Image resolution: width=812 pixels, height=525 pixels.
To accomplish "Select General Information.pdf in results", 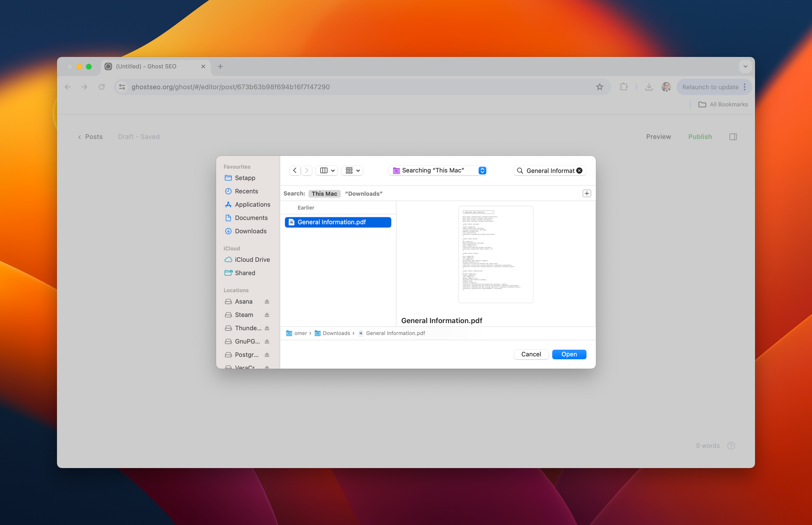I will point(338,222).
